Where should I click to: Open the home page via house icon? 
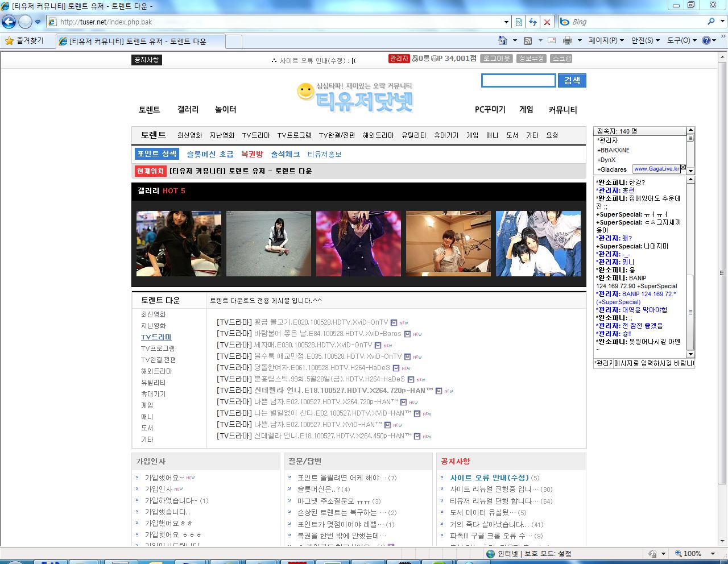coord(502,40)
